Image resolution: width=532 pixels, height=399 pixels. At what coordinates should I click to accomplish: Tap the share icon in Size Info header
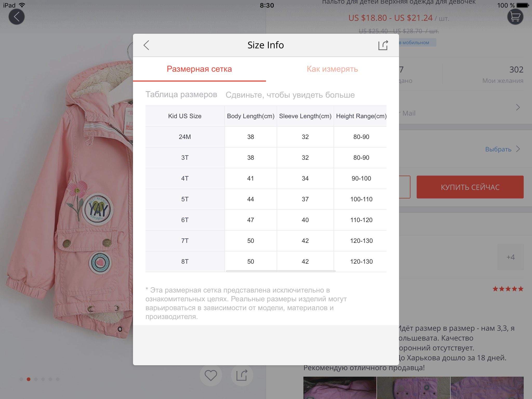coord(383,45)
